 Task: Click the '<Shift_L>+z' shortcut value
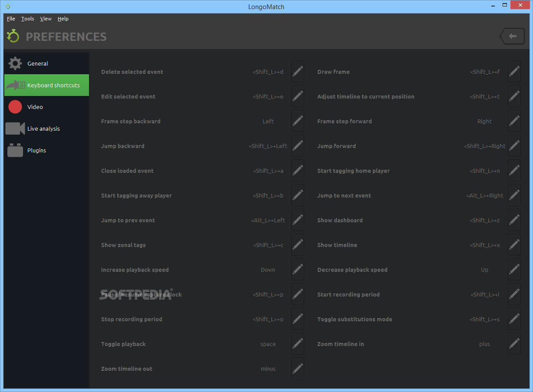(484, 220)
